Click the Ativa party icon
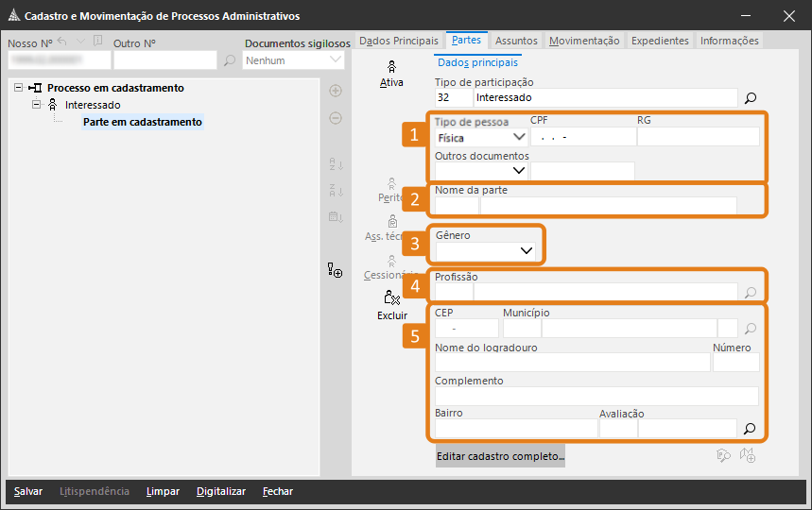The width and height of the screenshot is (812, 510). (x=391, y=67)
